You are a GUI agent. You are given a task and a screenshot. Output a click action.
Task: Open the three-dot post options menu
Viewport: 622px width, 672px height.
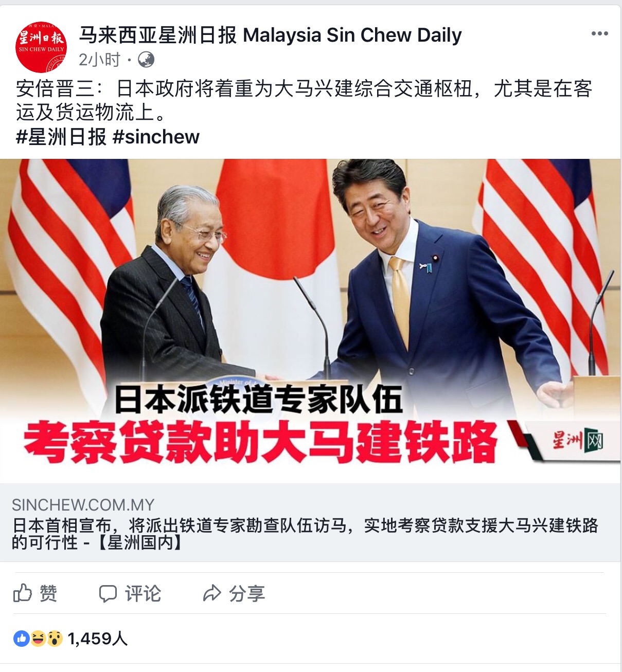tap(599, 34)
